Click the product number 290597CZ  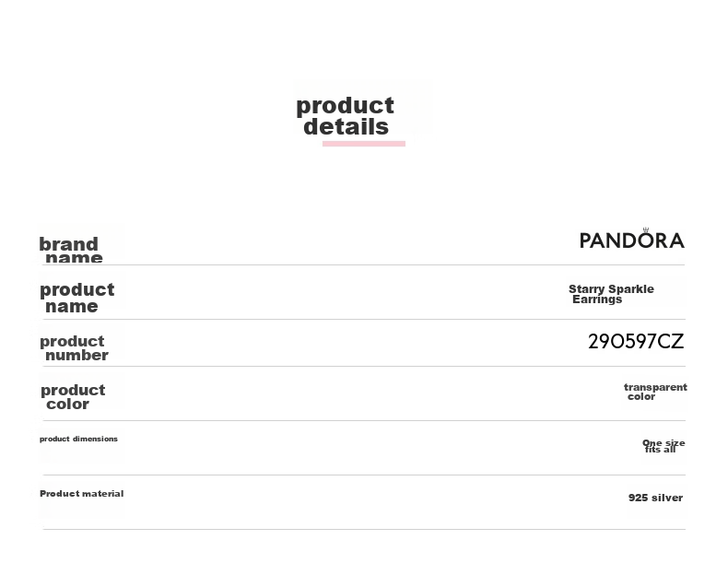pyautogui.click(x=636, y=341)
